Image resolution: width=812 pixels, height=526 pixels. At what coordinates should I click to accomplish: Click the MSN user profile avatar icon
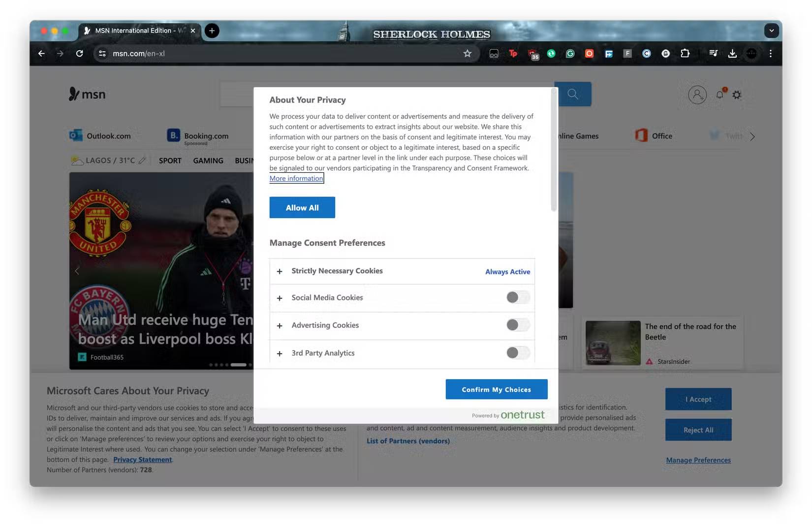click(x=697, y=95)
